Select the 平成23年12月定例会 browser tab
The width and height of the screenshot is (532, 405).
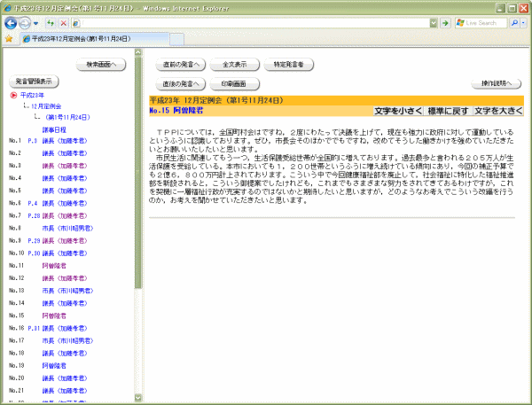[94, 39]
